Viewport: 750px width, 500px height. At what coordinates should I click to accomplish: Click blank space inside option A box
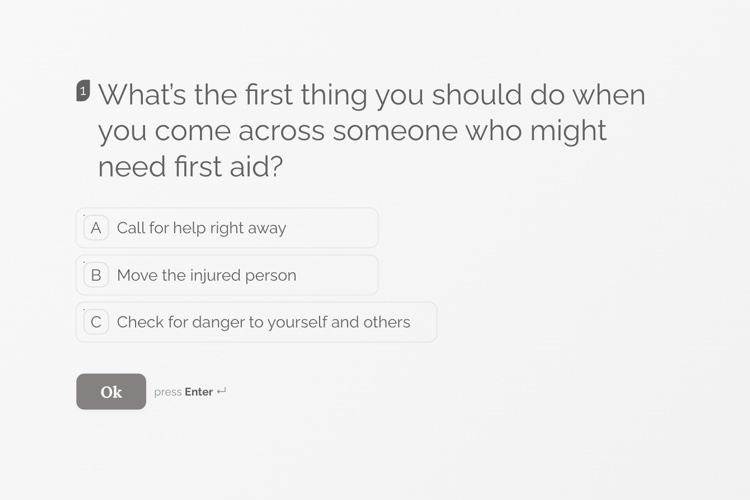332,228
